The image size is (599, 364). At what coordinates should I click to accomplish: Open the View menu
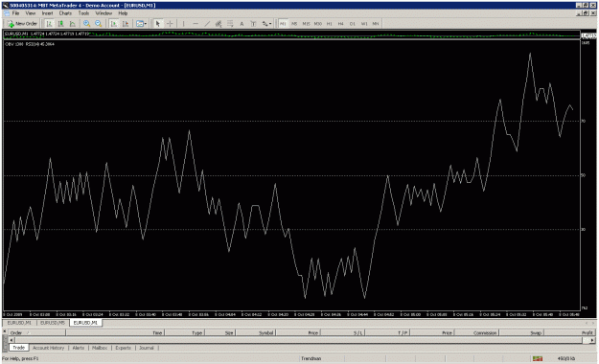click(31, 13)
